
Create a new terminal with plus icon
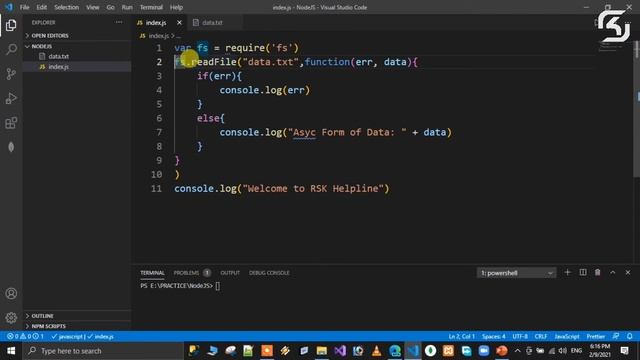click(x=567, y=272)
